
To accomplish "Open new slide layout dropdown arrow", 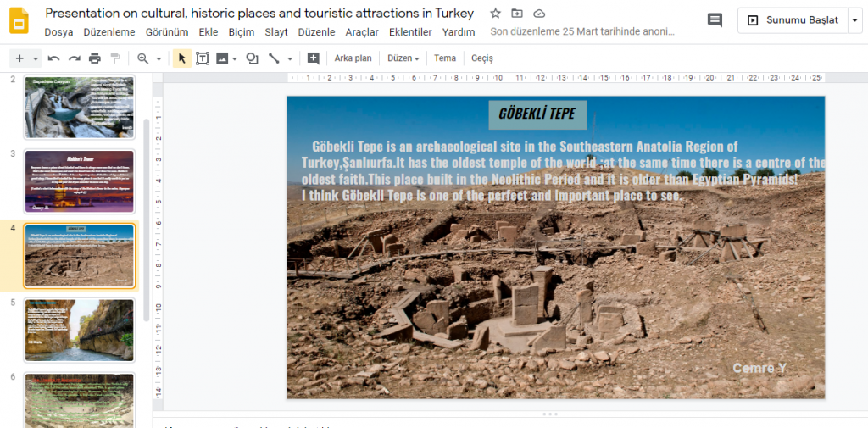I will click(36, 58).
